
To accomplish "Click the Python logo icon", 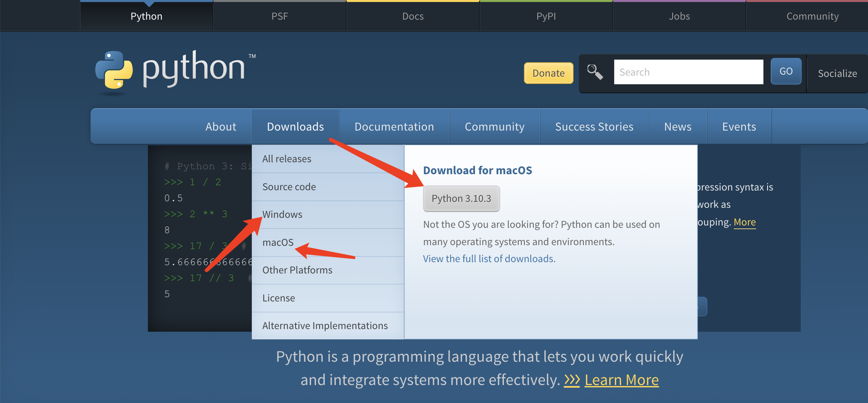I will pyautogui.click(x=114, y=70).
